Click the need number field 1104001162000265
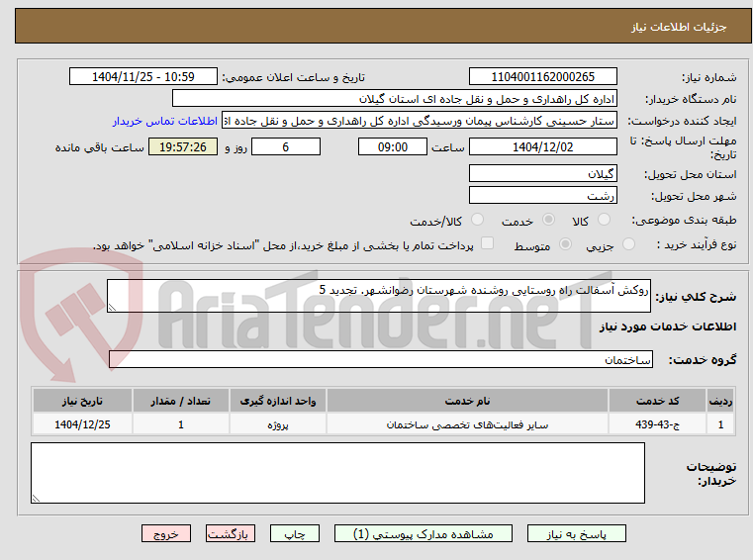The width and height of the screenshot is (753, 560). point(542,76)
